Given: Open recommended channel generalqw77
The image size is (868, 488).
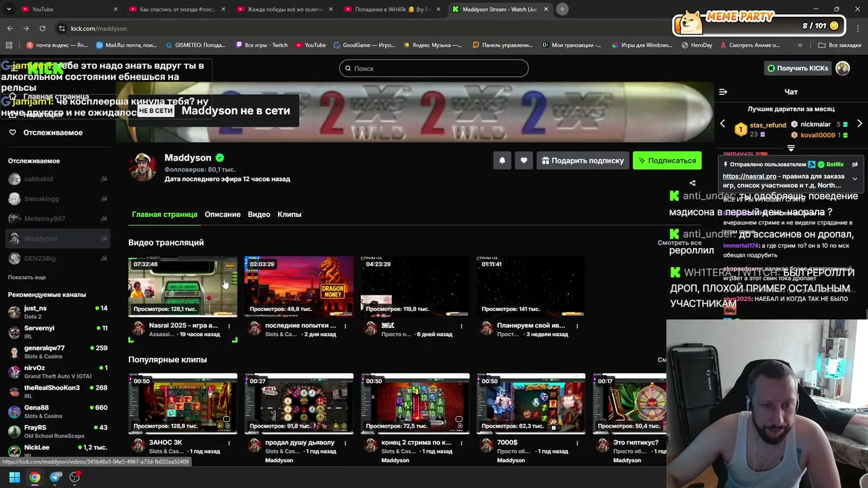Looking at the screenshot, I should [58, 352].
